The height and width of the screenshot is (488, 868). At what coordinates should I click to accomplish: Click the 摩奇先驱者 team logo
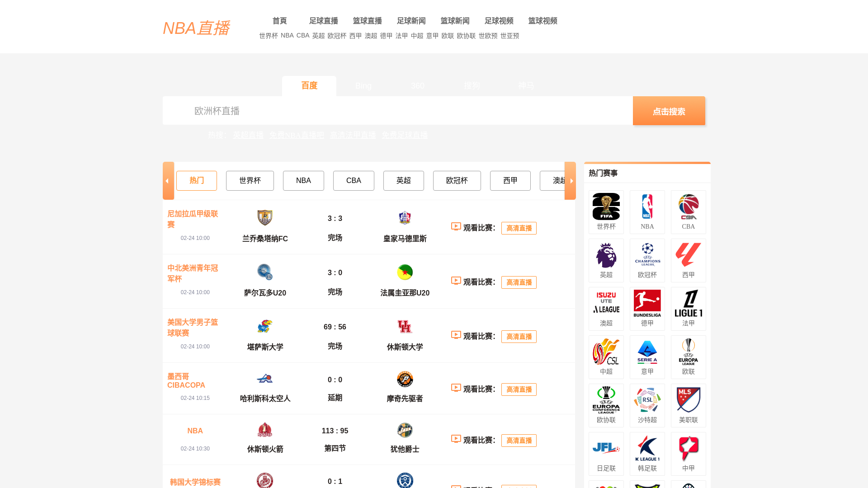tap(405, 379)
